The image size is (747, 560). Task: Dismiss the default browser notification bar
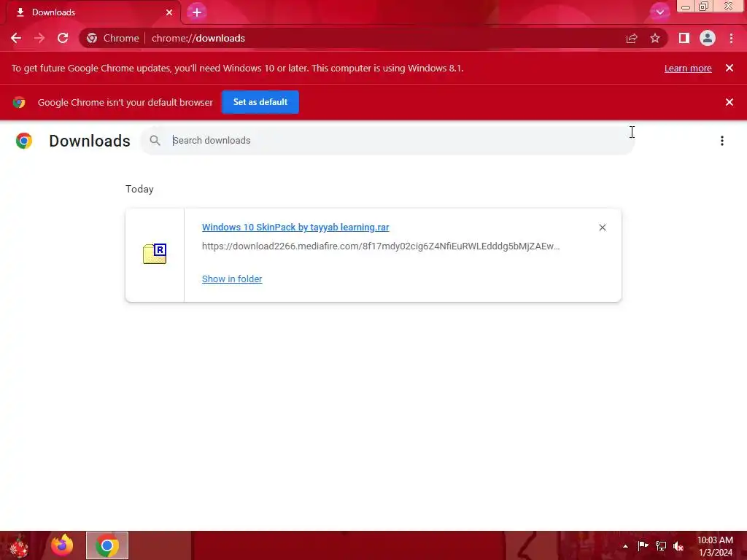point(729,102)
